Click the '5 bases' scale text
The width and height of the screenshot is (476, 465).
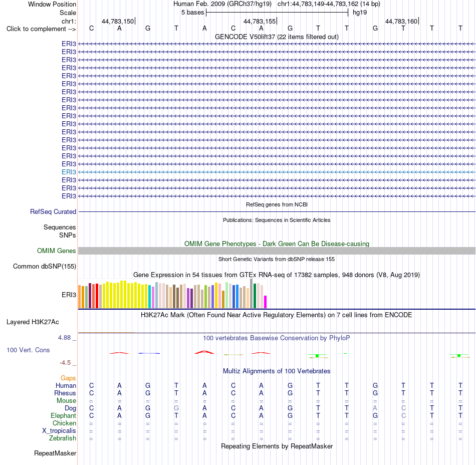pyautogui.click(x=193, y=13)
